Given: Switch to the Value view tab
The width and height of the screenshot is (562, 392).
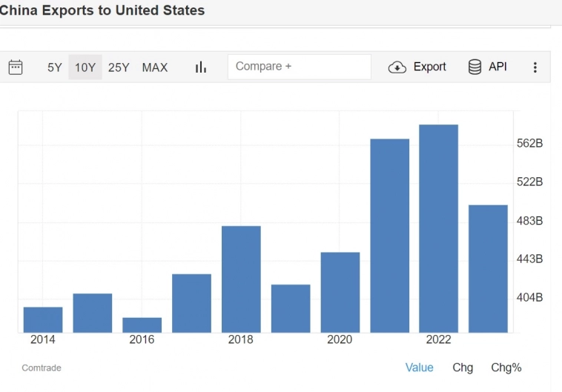Looking at the screenshot, I should coord(419,368).
